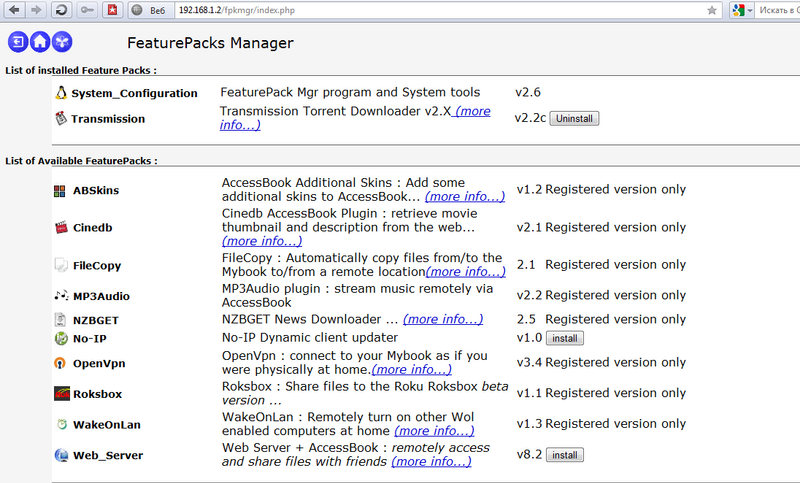Open Web_Server more info link

point(431,461)
